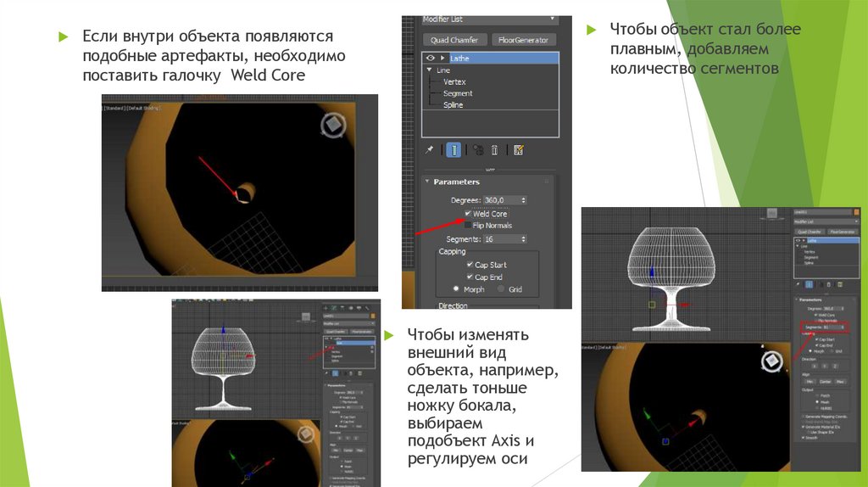Click ViewCube in perspective viewport of 81-segments screenshot
868x487 pixels.
(x=771, y=361)
